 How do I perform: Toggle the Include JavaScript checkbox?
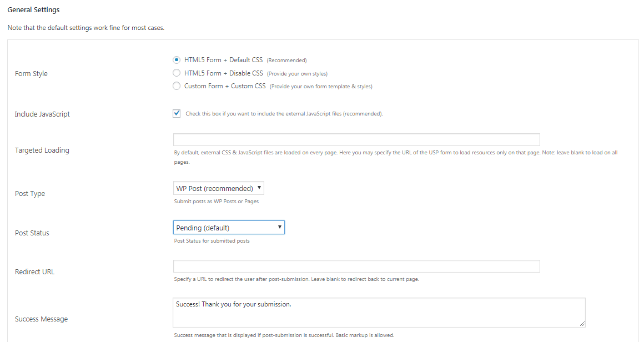coord(177,113)
